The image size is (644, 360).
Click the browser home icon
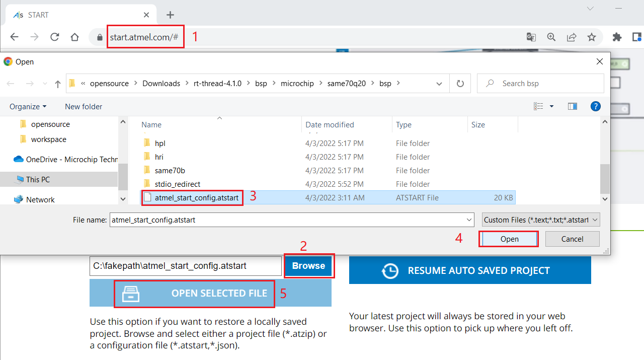74,37
